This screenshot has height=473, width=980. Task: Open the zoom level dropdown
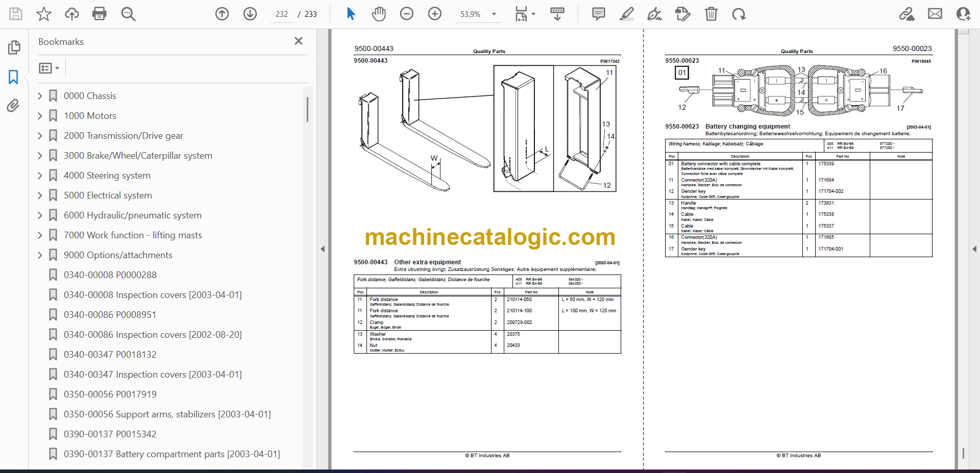pos(494,14)
